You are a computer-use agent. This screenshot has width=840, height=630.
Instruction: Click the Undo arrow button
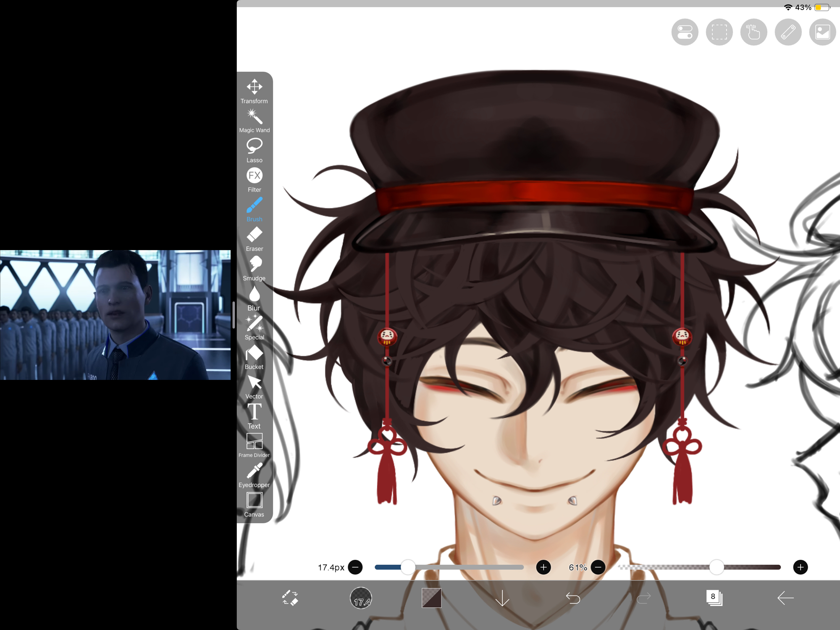[573, 598]
